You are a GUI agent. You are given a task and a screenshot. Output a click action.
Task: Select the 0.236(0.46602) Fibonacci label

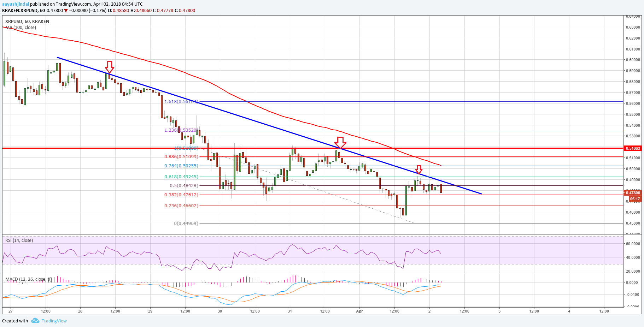click(181, 206)
